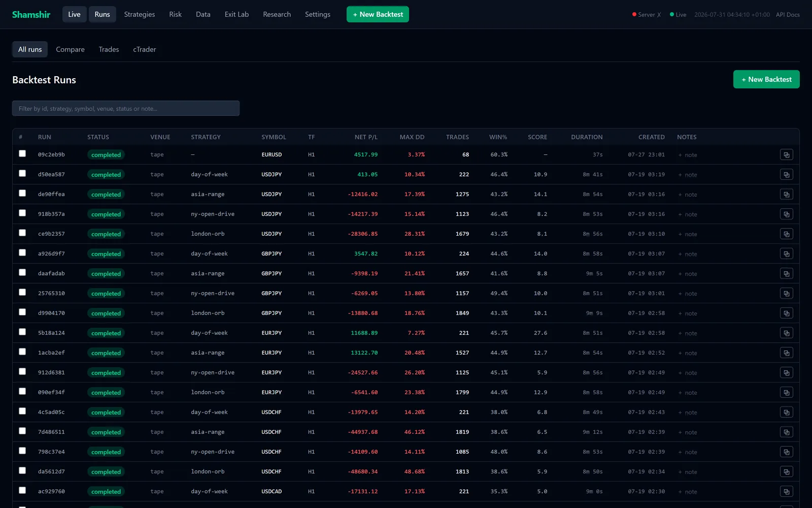Image resolution: width=812 pixels, height=508 pixels.
Task: Select run 918b357a with its checkbox
Action: (22, 213)
